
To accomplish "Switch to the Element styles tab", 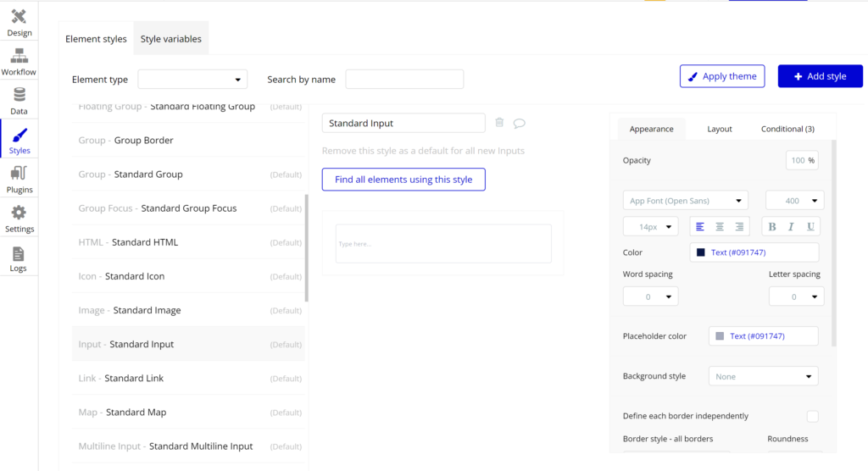I will click(x=96, y=39).
